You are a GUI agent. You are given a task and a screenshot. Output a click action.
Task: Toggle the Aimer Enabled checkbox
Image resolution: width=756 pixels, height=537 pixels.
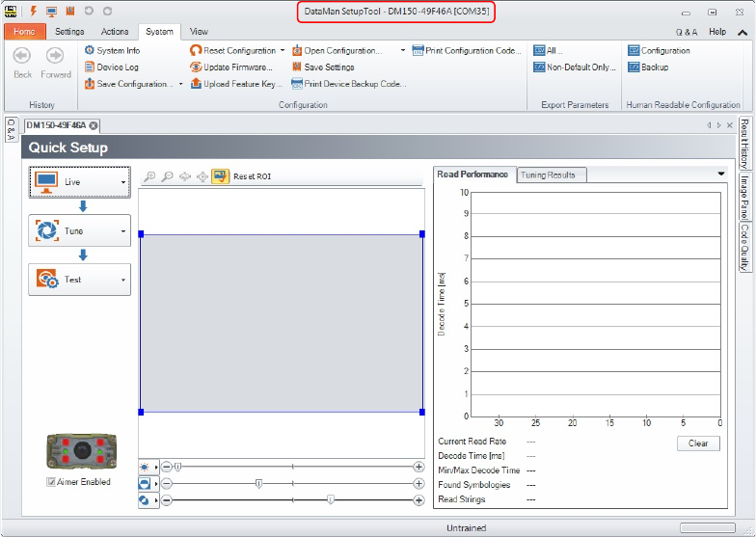51,482
